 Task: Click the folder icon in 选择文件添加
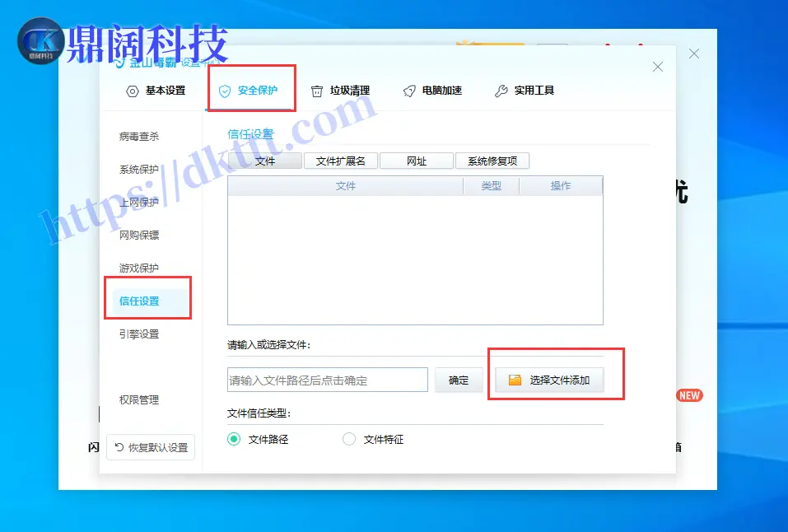(515, 380)
